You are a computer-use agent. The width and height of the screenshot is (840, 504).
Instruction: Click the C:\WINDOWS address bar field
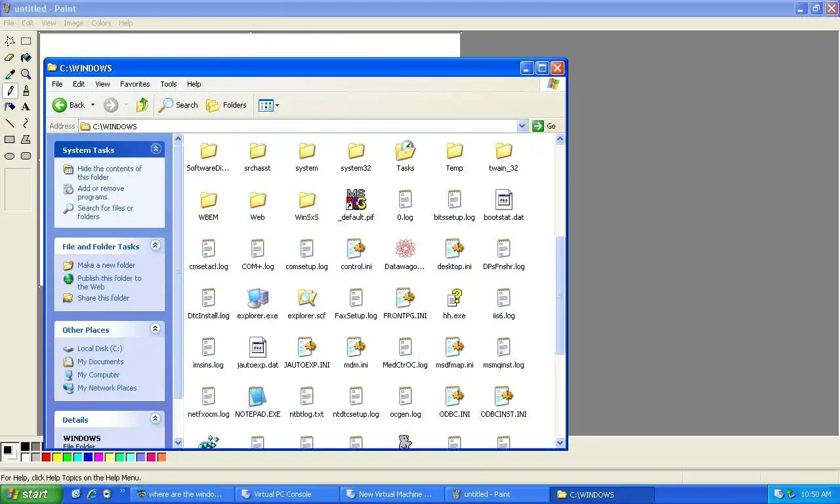pyautogui.click(x=303, y=126)
